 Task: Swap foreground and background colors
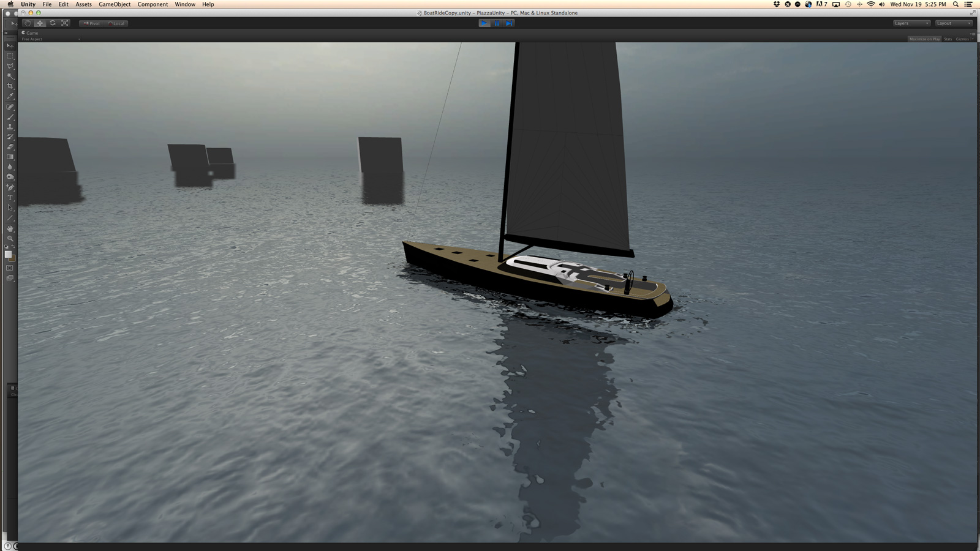[x=13, y=247]
